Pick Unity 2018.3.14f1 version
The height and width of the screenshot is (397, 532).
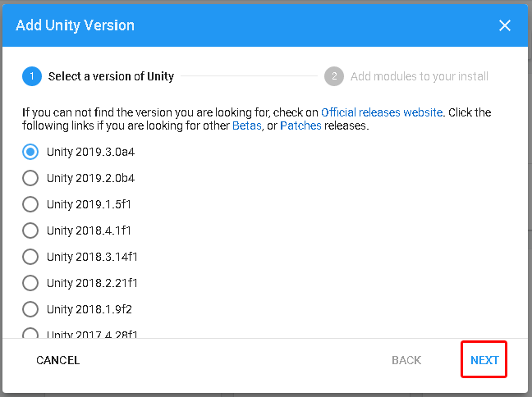30,257
